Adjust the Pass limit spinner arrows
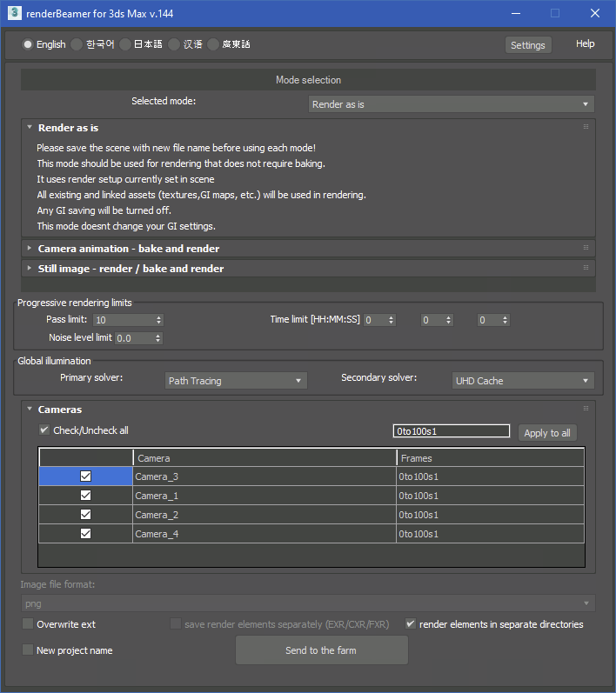Screen dimensions: 616x693 158,320
